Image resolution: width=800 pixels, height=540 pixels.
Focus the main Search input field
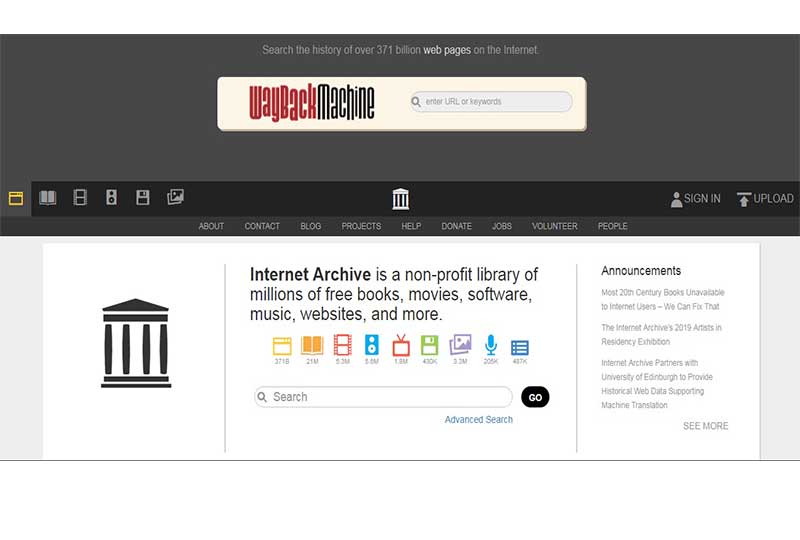pyautogui.click(x=383, y=397)
